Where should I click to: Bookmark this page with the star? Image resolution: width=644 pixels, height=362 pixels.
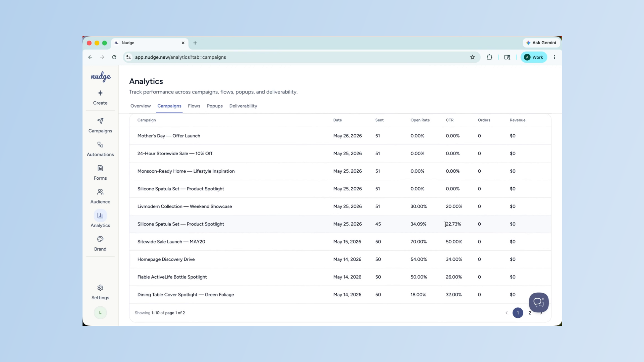pyautogui.click(x=473, y=57)
